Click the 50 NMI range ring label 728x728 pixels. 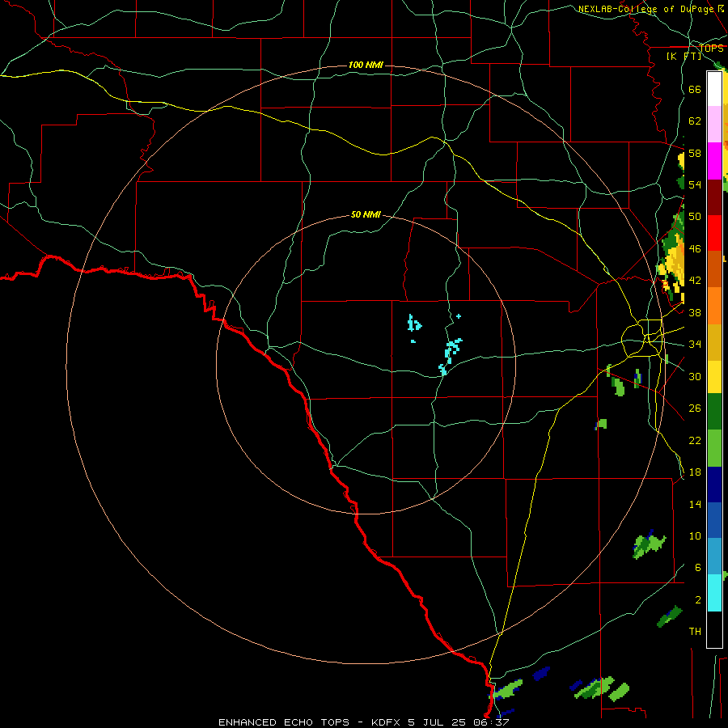(x=366, y=214)
